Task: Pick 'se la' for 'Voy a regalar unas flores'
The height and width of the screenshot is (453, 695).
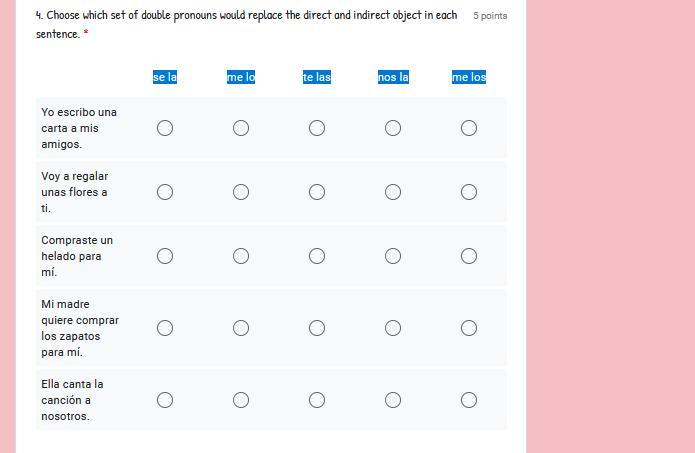Action: coord(165,192)
